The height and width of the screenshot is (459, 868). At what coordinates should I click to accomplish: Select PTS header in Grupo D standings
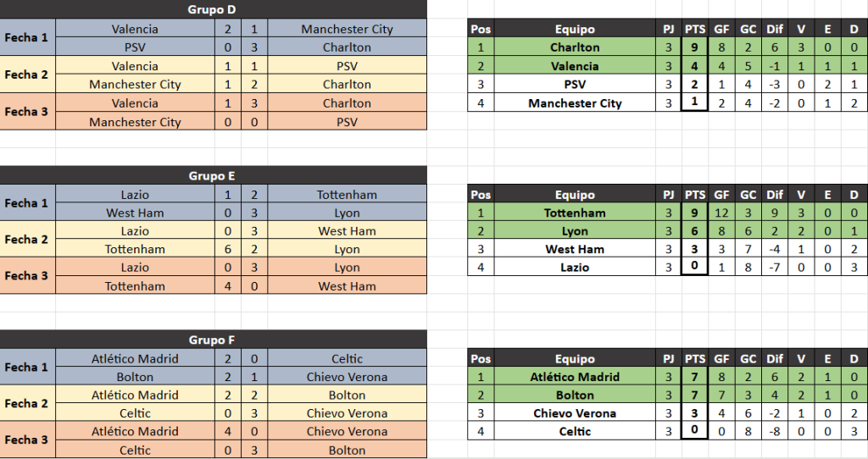point(695,29)
